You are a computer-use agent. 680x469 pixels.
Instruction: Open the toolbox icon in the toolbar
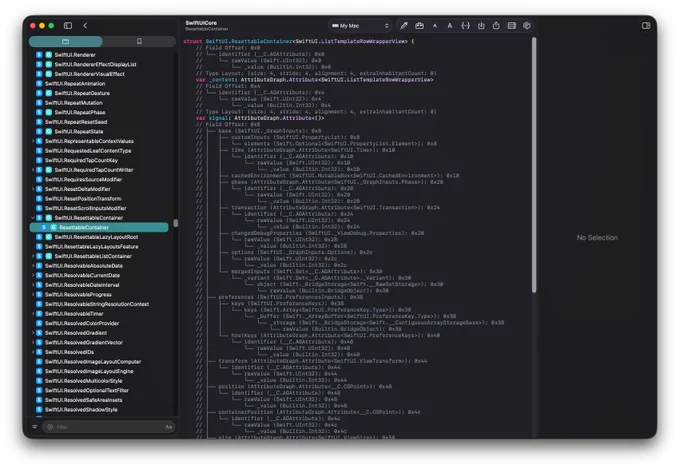[x=419, y=26]
